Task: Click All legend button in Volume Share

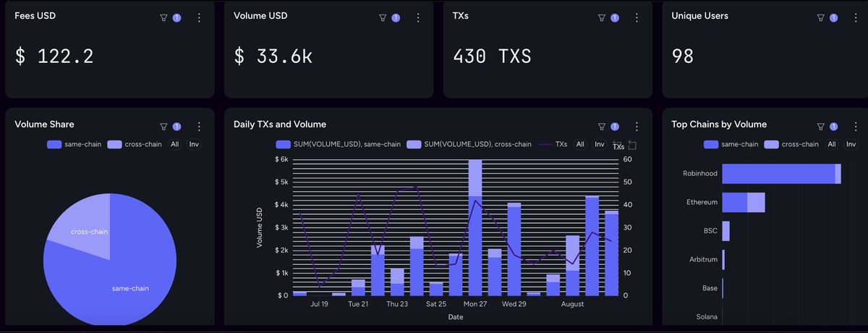Action: click(x=174, y=144)
